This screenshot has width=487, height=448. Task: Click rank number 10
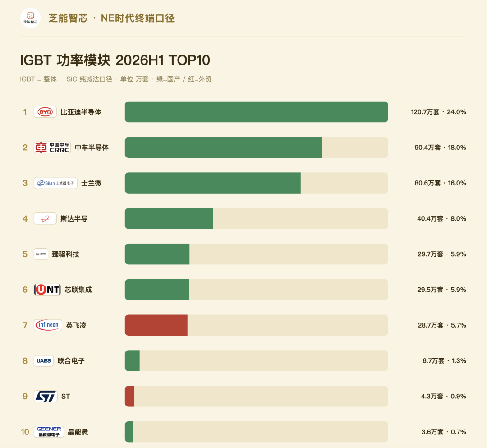[x=25, y=432]
